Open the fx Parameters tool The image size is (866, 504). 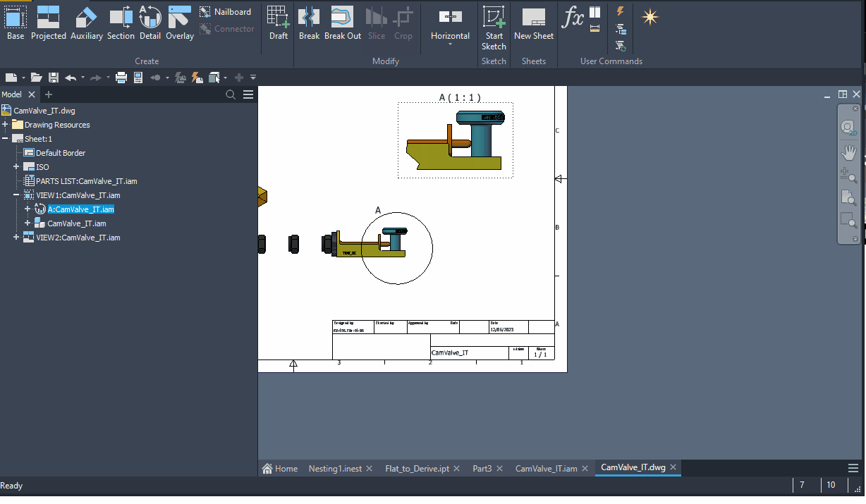click(x=572, y=16)
